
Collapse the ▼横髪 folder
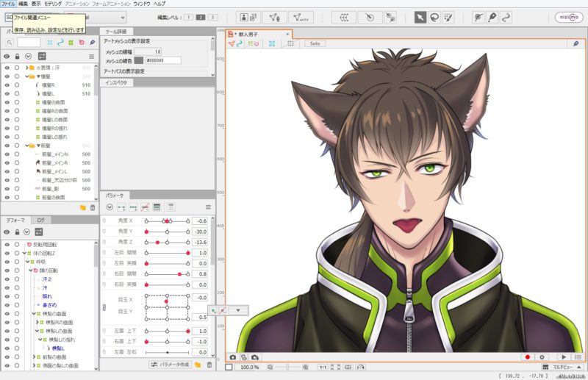click(x=27, y=76)
